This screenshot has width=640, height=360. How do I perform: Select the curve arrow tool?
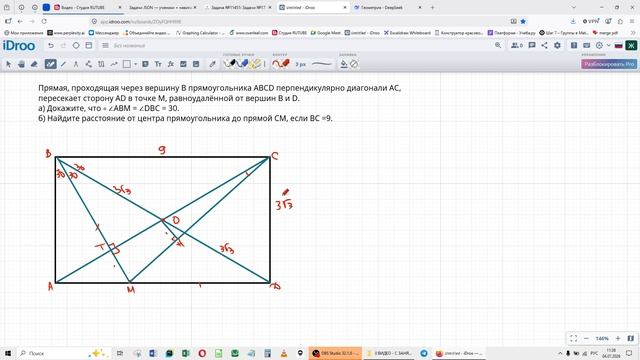pyautogui.click(x=114, y=64)
